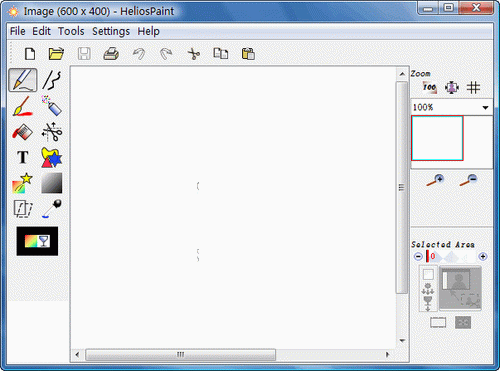Select the Shapes tool
The image size is (500, 371).
click(52, 157)
